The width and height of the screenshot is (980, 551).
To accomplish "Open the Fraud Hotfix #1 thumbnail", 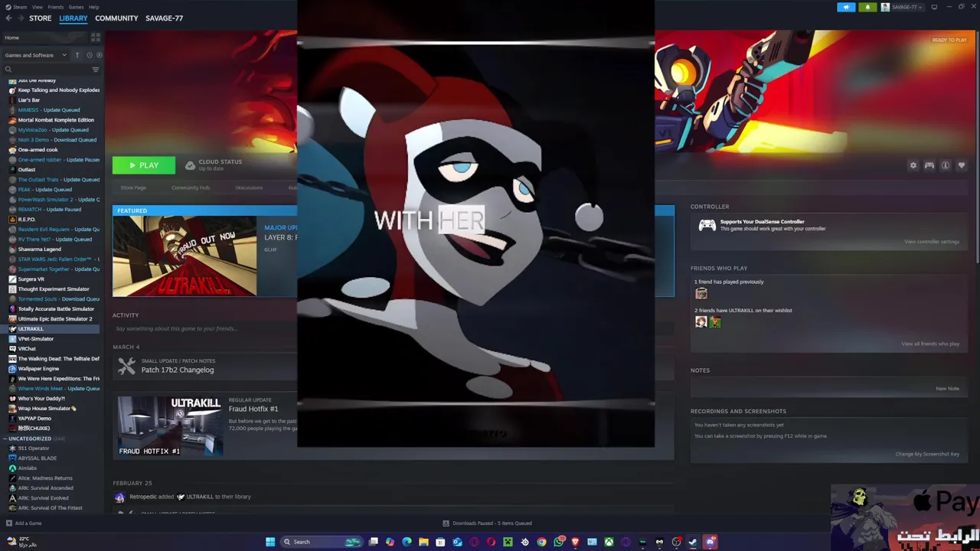I will [x=170, y=425].
